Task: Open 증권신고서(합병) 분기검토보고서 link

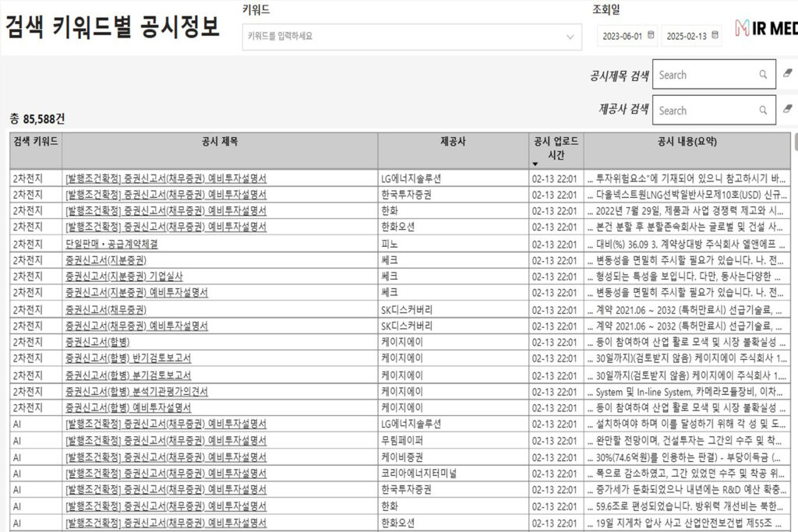Action: click(x=129, y=375)
